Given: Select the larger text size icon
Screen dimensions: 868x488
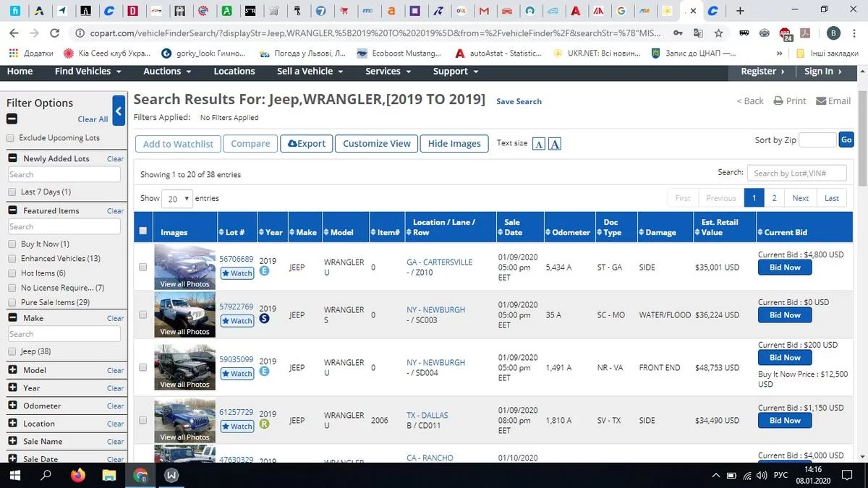Looking at the screenshot, I should 555,144.
